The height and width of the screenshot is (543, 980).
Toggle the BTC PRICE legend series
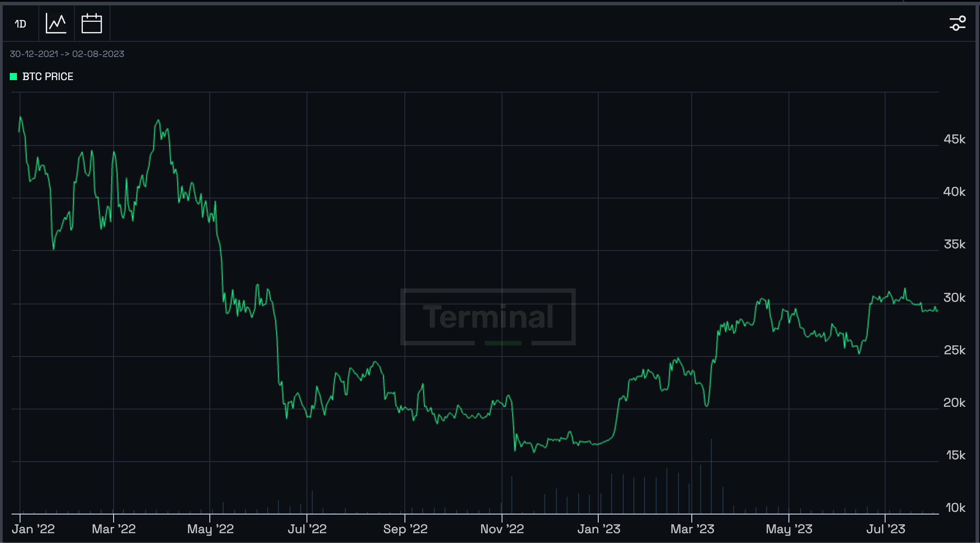click(x=41, y=77)
